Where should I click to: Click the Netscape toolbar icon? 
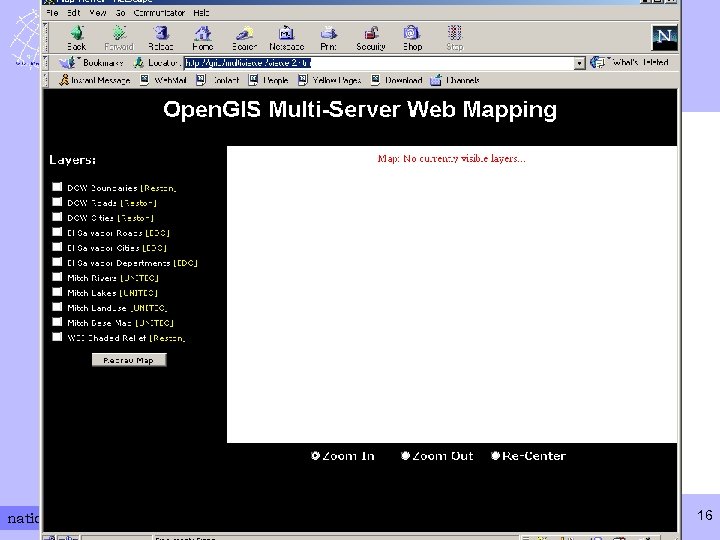point(287,33)
